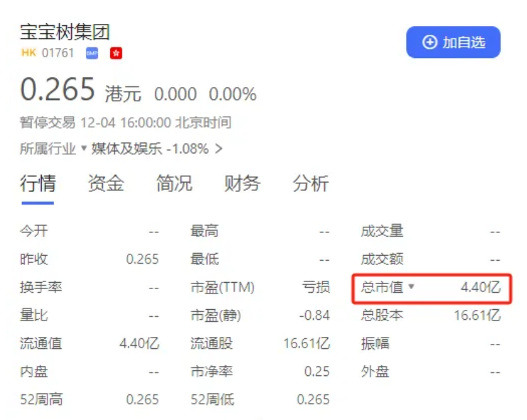This screenshot has width=527, height=420.
Task: Open the 简况 tab
Action: tap(174, 184)
